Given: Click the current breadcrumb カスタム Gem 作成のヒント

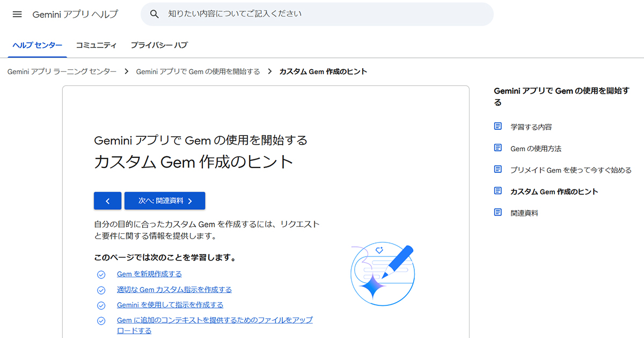Looking at the screenshot, I should click(x=323, y=71).
